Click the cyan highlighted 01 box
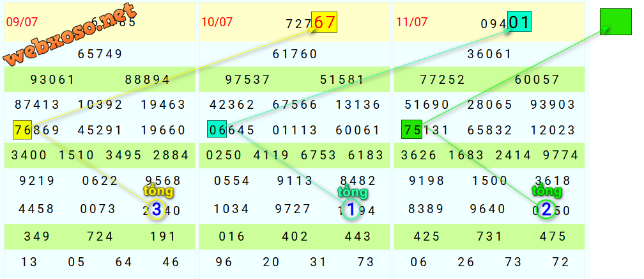644x279 pixels. point(519,22)
